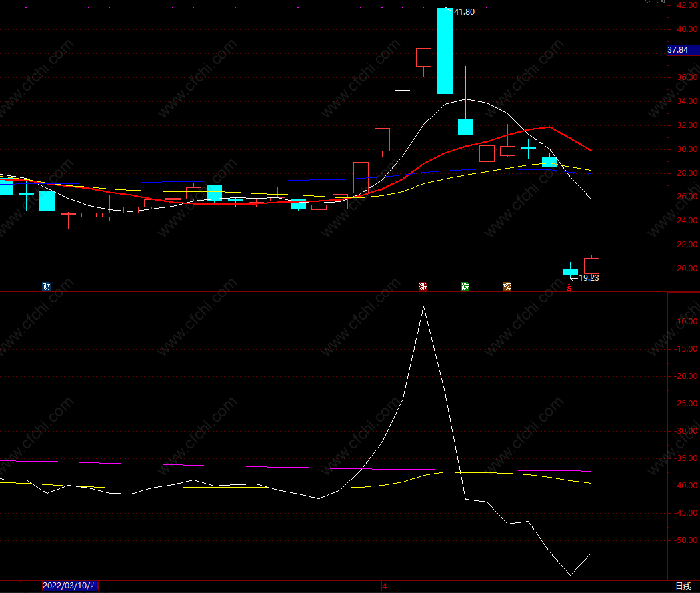Click the white indicator line's peak point
The image size is (700, 593).
[x=423, y=306]
